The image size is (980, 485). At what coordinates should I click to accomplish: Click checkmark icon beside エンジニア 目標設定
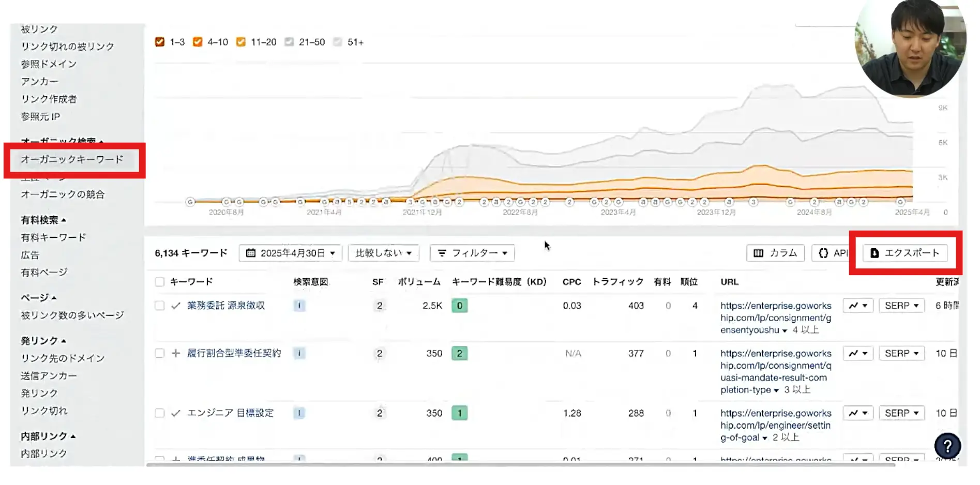point(176,413)
